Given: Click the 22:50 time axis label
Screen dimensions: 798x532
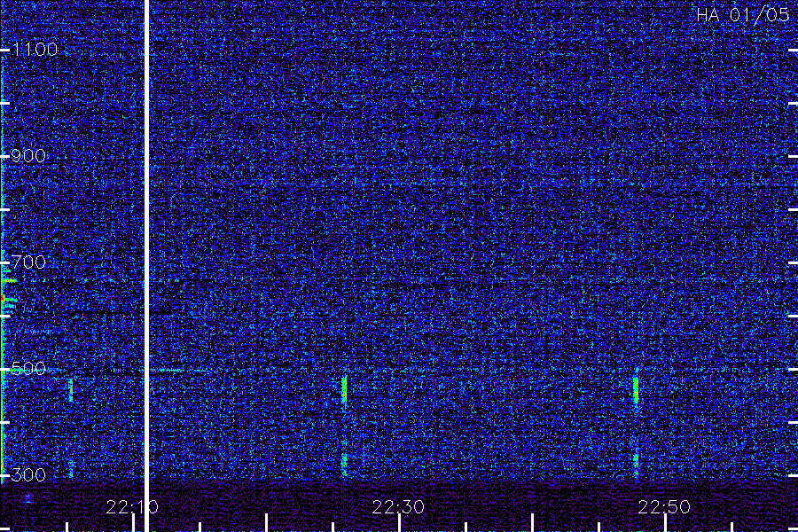Looking at the screenshot, I should coord(664,507).
